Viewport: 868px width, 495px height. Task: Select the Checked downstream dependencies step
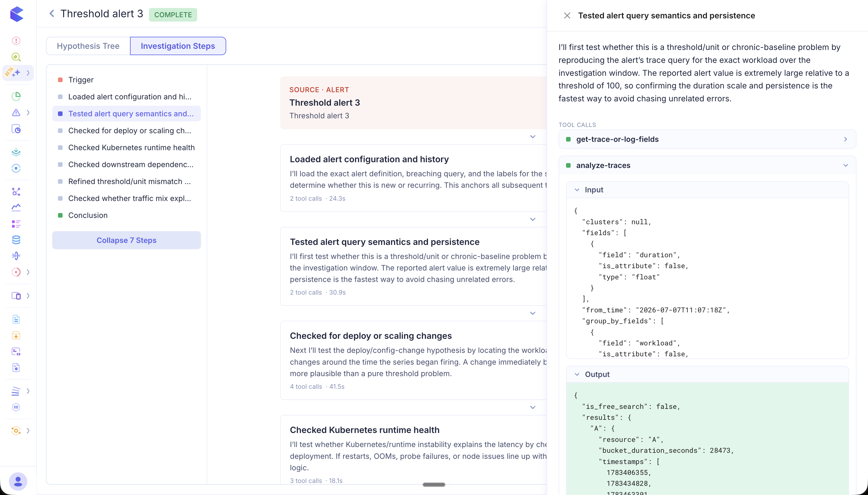click(126, 165)
